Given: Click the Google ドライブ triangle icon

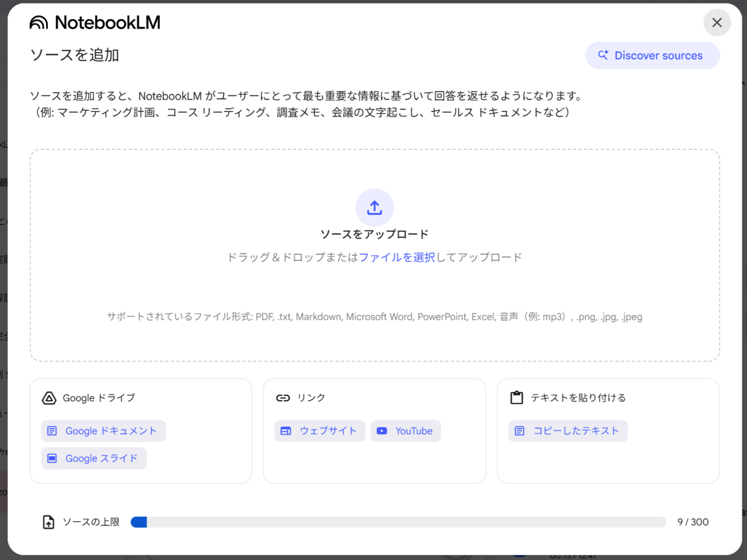Looking at the screenshot, I should point(49,398).
